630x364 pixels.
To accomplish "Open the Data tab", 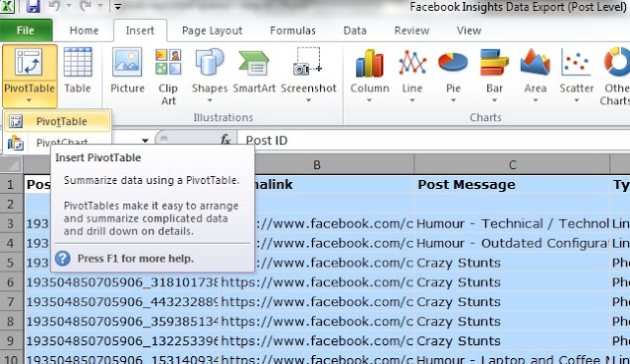I will coord(354,30).
